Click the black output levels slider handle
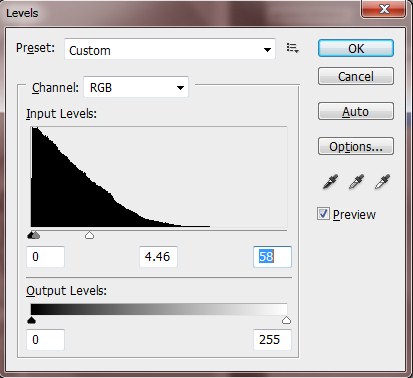The image size is (413, 378). pos(31,320)
